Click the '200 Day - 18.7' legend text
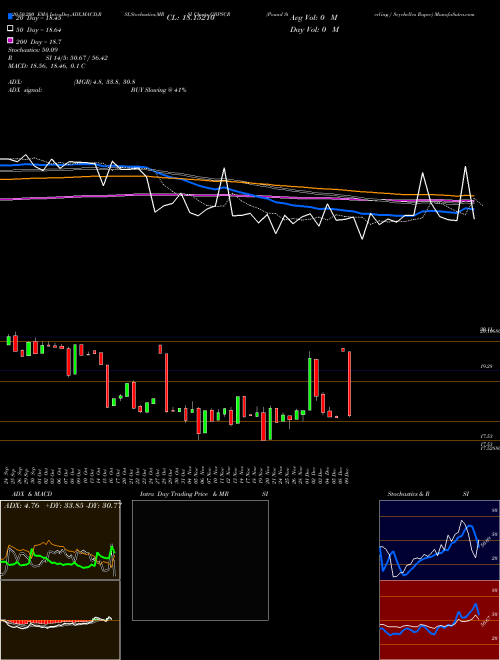The width and height of the screenshot is (500, 660). tap(38, 42)
